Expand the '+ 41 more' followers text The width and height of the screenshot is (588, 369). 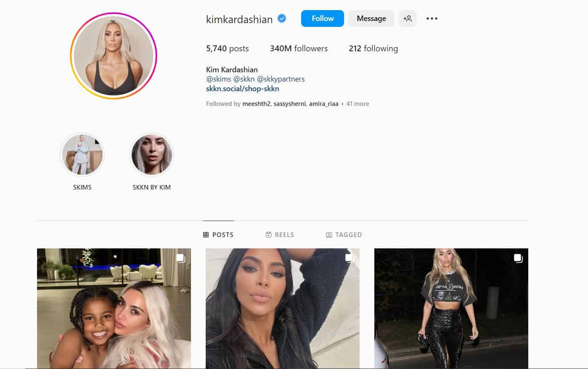click(355, 104)
